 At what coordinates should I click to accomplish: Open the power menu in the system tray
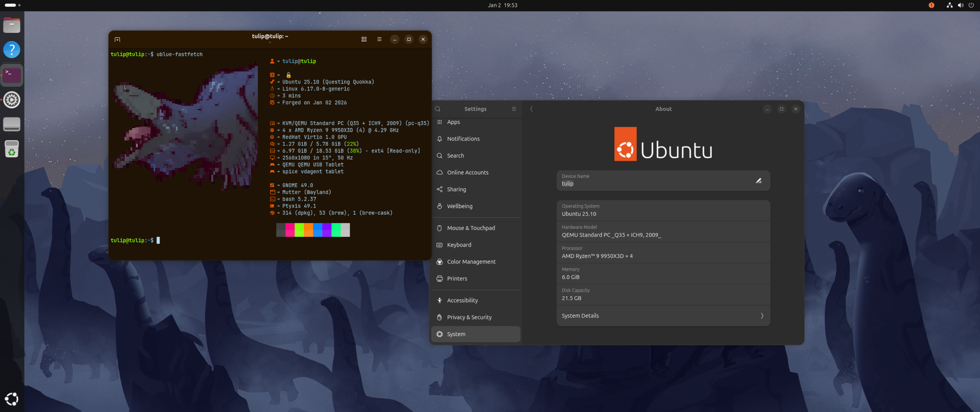[x=972, y=5]
